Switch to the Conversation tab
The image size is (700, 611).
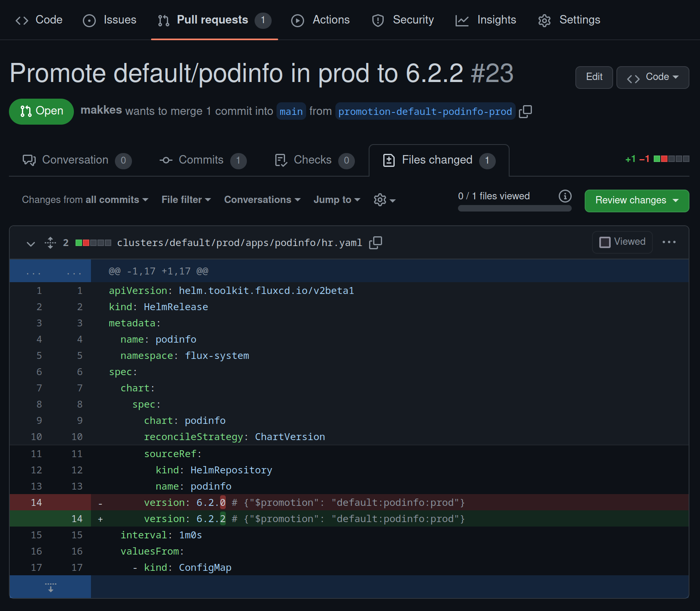point(77,160)
